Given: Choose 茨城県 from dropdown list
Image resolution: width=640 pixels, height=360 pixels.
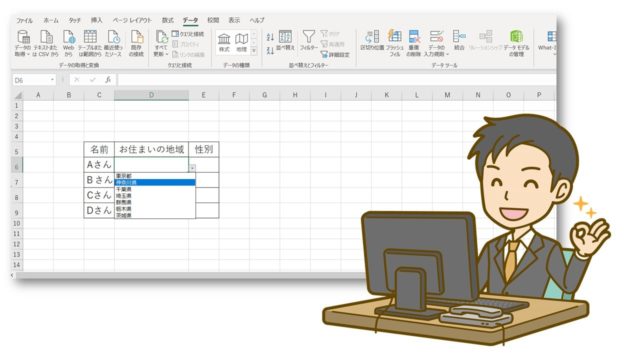Looking at the screenshot, I should (x=155, y=215).
